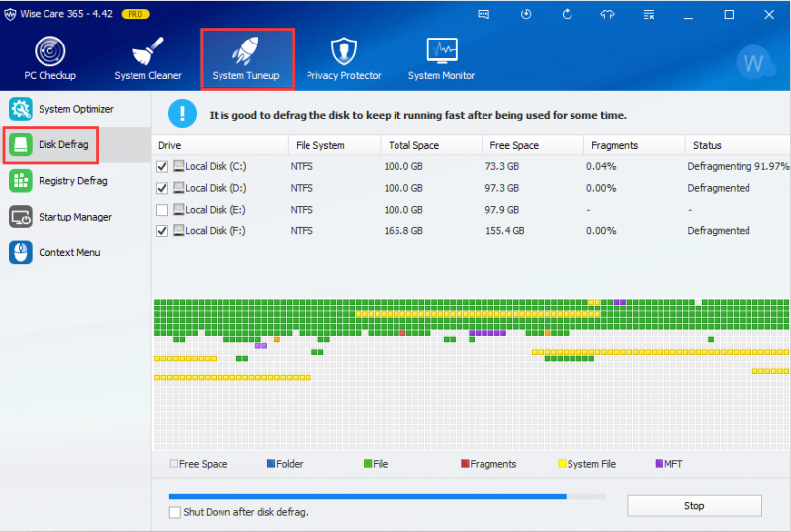Sort by the Free Space column header
This screenshot has height=532, width=791.
[533, 145]
